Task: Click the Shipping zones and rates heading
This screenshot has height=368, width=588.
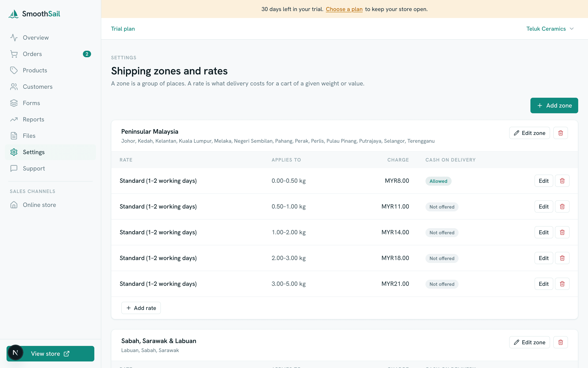Action: tap(169, 71)
